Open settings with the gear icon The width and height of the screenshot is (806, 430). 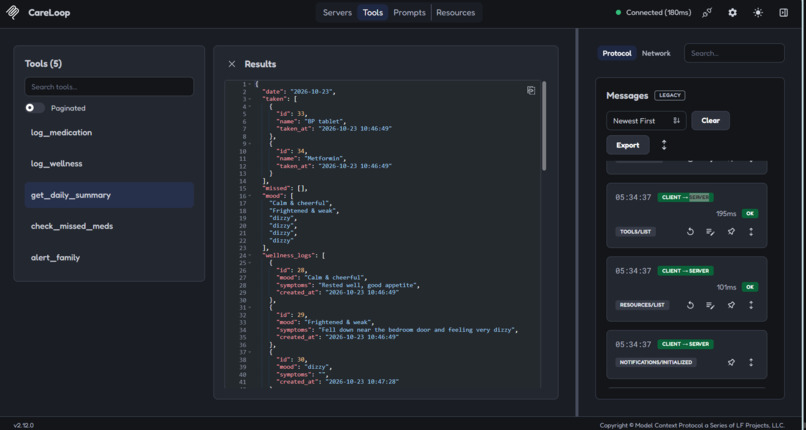click(x=732, y=13)
